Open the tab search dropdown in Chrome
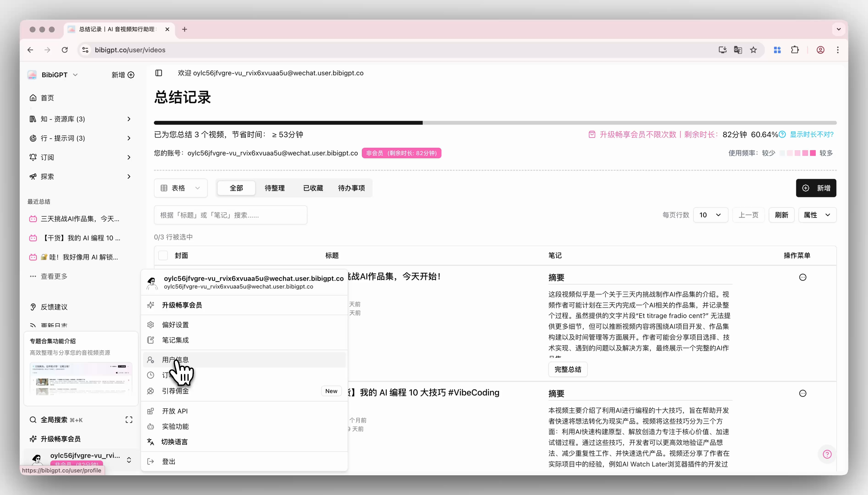Image resolution: width=868 pixels, height=495 pixels. [838, 29]
